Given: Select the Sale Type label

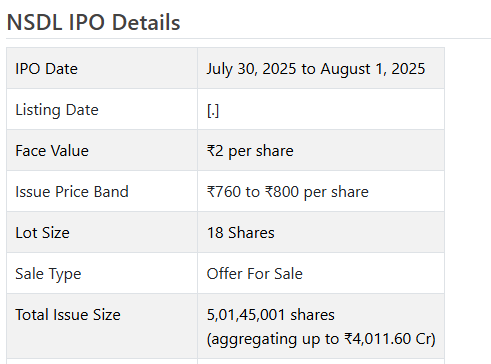Looking at the screenshot, I should pyautogui.click(x=48, y=274).
